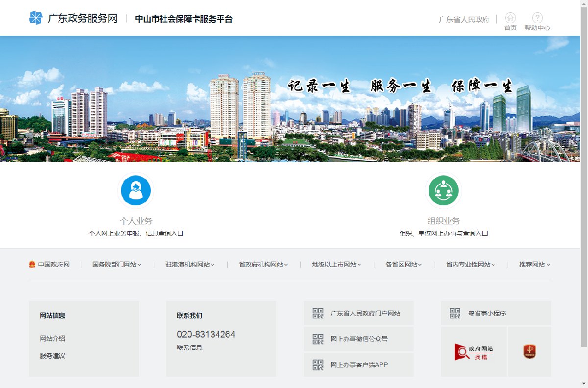Expand the 推荐网站 dropdown
The image size is (588, 388).
(x=535, y=265)
